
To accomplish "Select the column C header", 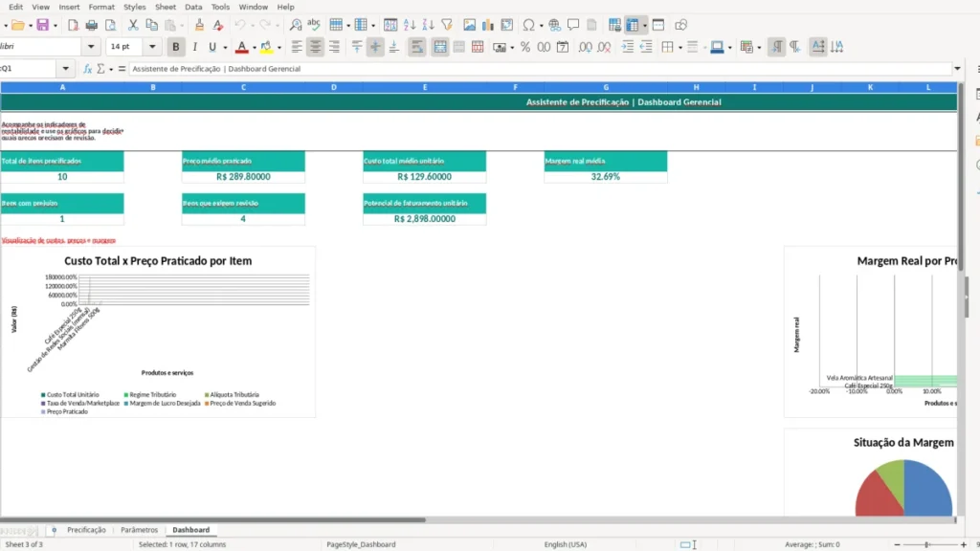I will (x=243, y=87).
